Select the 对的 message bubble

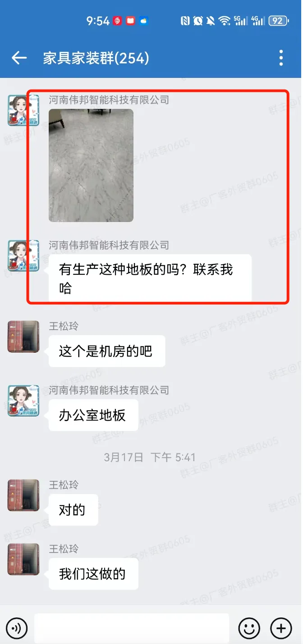tap(73, 510)
